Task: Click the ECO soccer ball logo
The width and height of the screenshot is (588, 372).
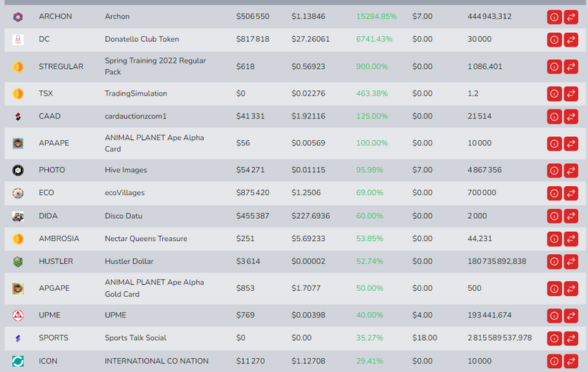Action: pos(18,193)
